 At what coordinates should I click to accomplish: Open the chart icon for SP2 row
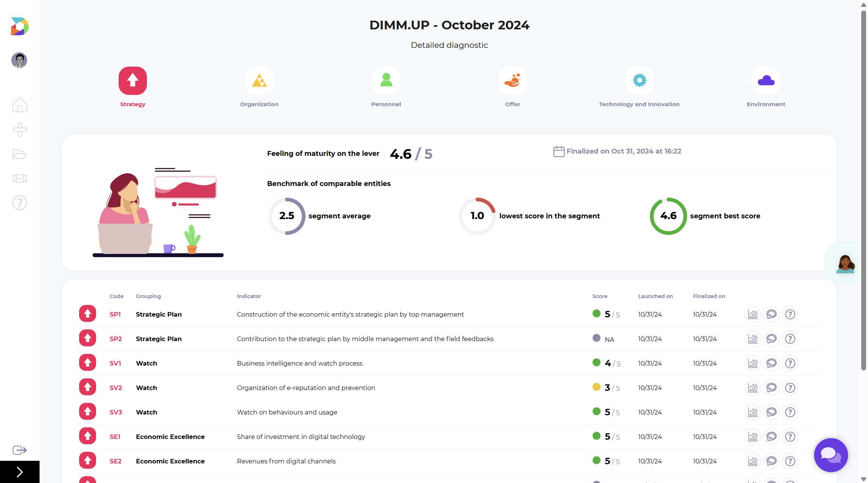[x=753, y=339]
